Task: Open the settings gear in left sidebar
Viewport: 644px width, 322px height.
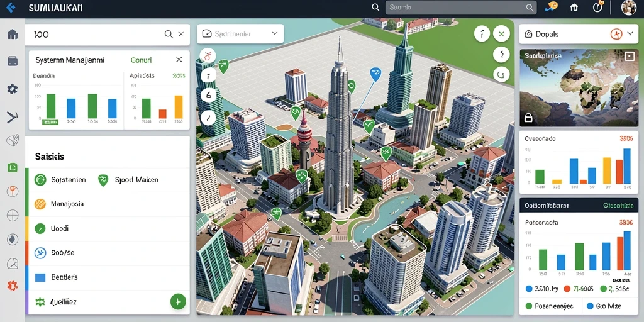Action: point(13,89)
